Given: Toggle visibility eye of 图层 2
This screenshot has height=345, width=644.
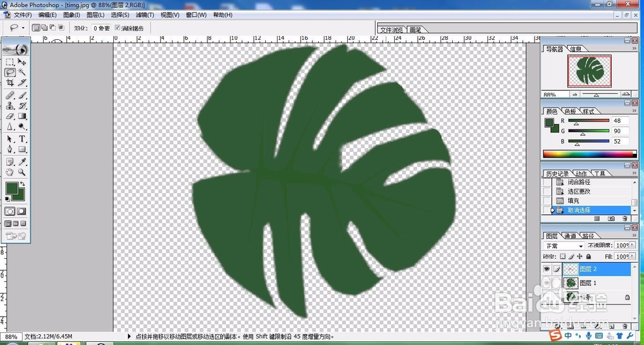Looking at the screenshot, I should coord(547,270).
